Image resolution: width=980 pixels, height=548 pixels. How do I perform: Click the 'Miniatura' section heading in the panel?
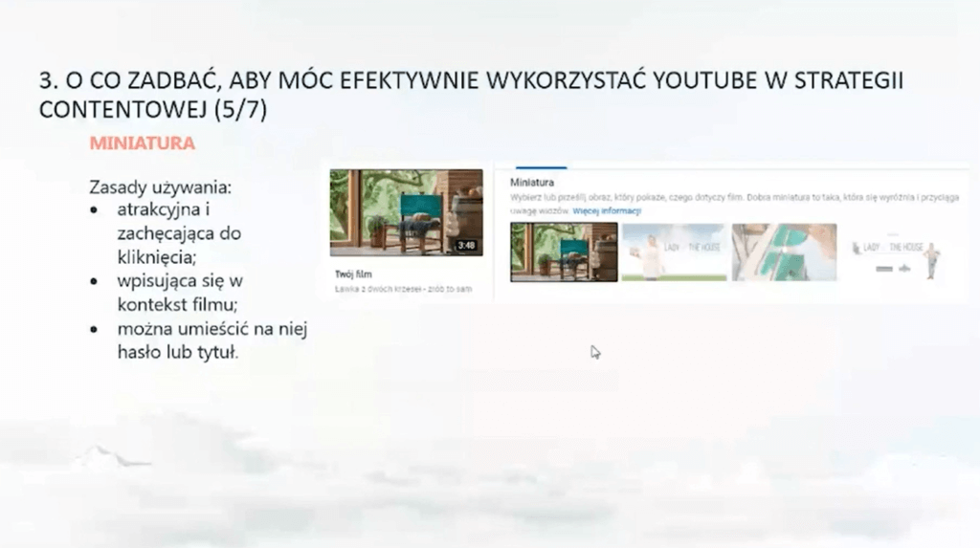533,182
